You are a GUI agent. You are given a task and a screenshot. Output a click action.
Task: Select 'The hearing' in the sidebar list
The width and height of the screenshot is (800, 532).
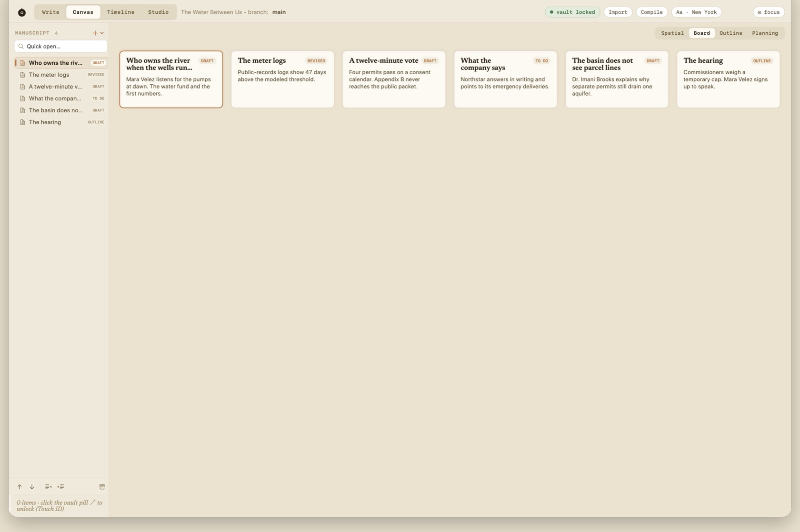click(x=61, y=122)
